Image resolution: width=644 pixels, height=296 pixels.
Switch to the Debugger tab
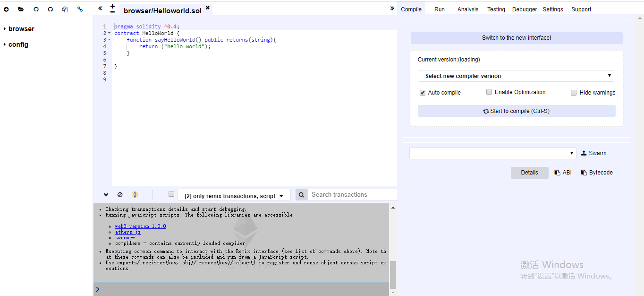click(x=524, y=9)
